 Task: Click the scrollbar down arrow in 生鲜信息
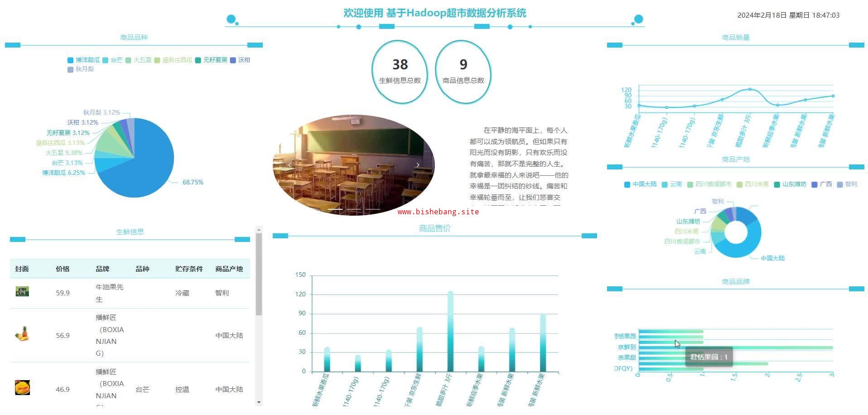pyautogui.click(x=259, y=402)
